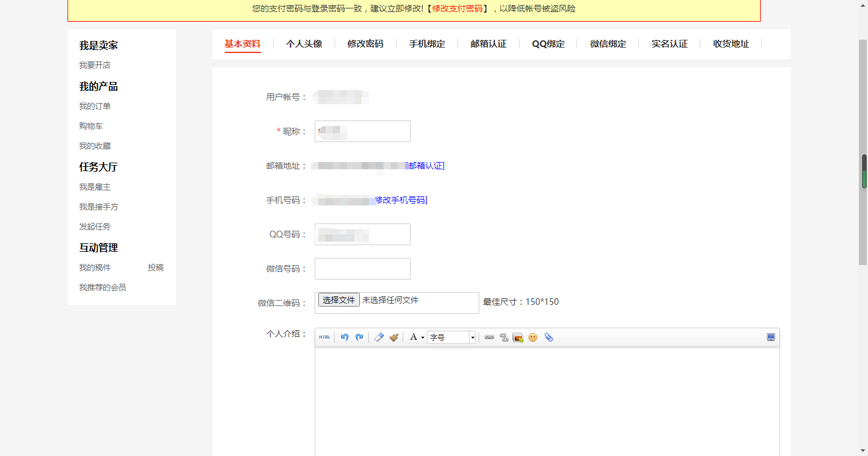This screenshot has width=868, height=456.
Task: Switch to the 个人头像 tab
Action: 304,43
